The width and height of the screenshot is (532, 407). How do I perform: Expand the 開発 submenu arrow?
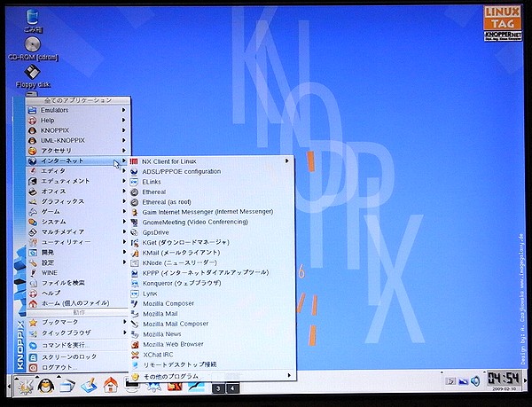coord(124,253)
